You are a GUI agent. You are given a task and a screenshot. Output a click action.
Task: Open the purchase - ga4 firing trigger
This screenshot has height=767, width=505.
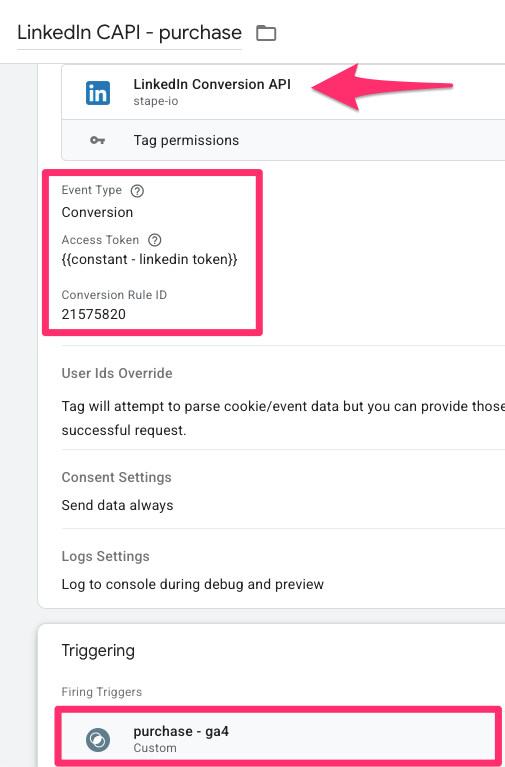tap(278, 739)
